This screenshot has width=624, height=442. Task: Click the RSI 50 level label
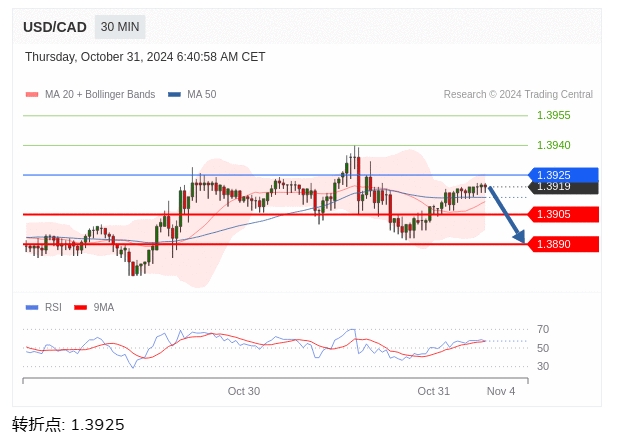click(543, 348)
